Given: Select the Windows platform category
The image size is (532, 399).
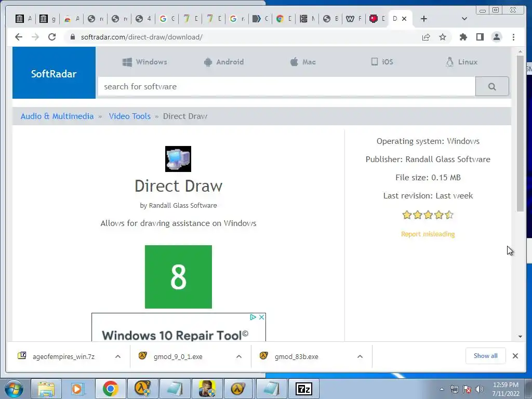Looking at the screenshot, I should [145, 62].
